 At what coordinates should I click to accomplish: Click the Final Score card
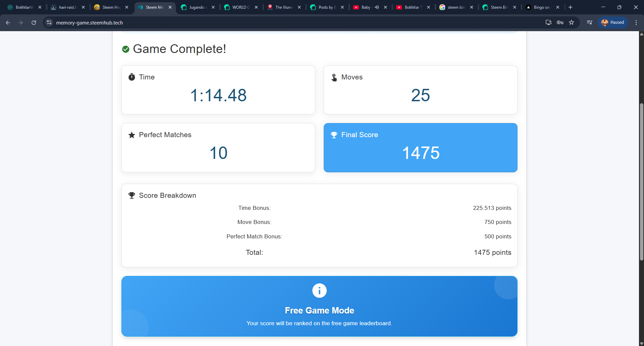(420, 148)
